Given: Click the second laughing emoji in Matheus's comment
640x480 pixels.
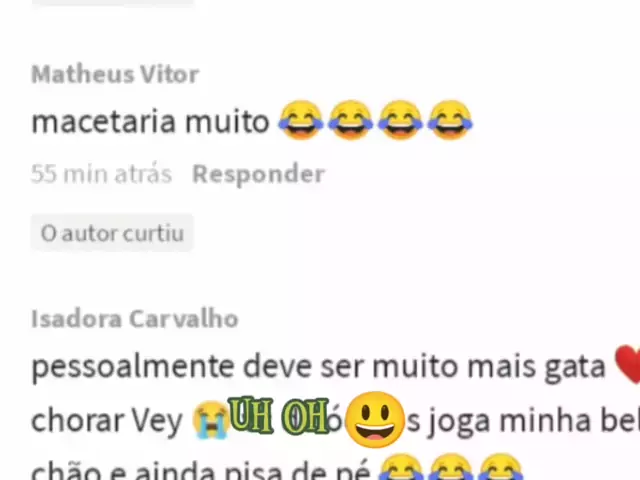Looking at the screenshot, I should point(350,120).
